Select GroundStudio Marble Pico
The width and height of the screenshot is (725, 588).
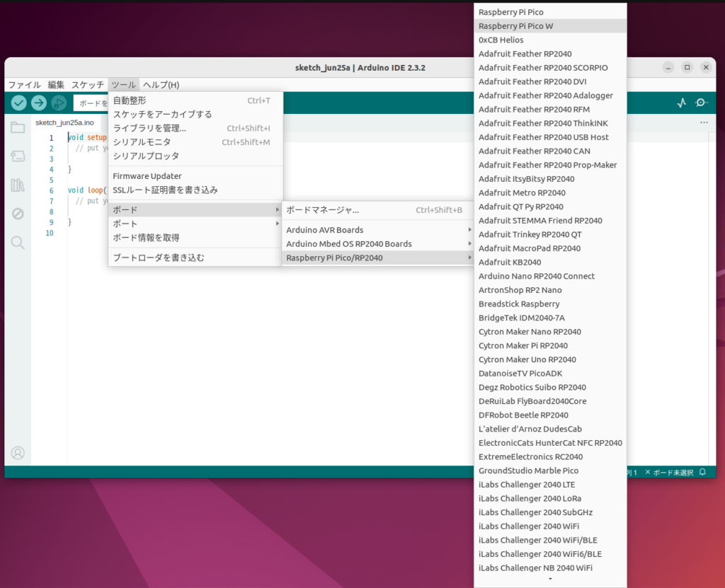click(x=550, y=471)
